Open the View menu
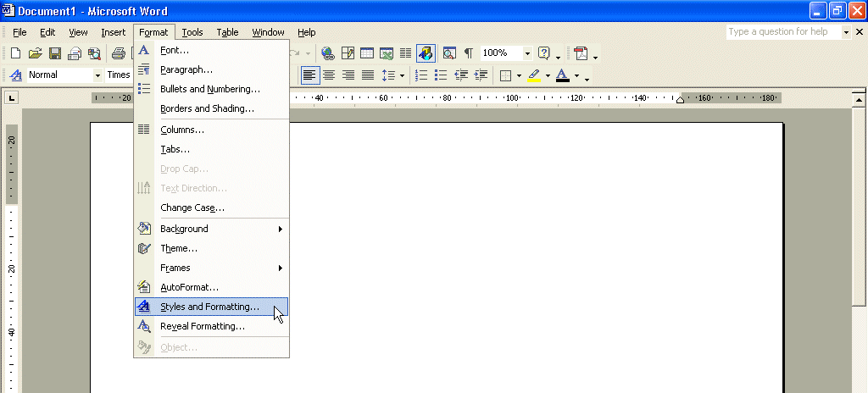This screenshot has height=393, width=868. [78, 32]
